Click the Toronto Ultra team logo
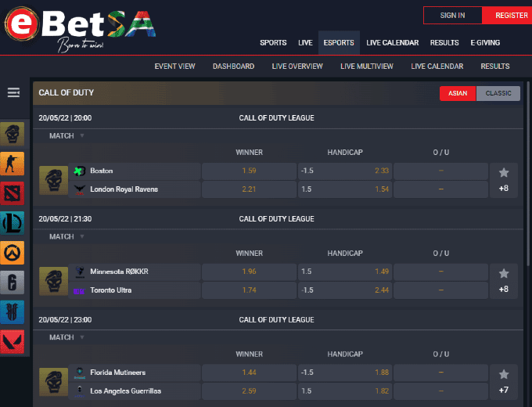The width and height of the screenshot is (532, 407). coord(79,290)
